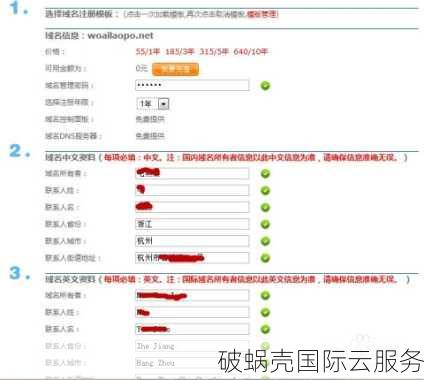Select the domain name text woailaopo.net
Image resolution: width=424 pixels, height=380 pixels.
tap(120, 35)
